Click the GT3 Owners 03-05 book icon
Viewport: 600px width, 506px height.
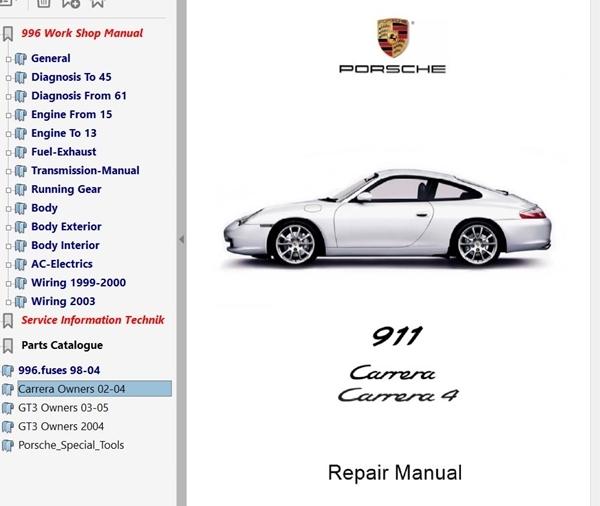(8, 408)
